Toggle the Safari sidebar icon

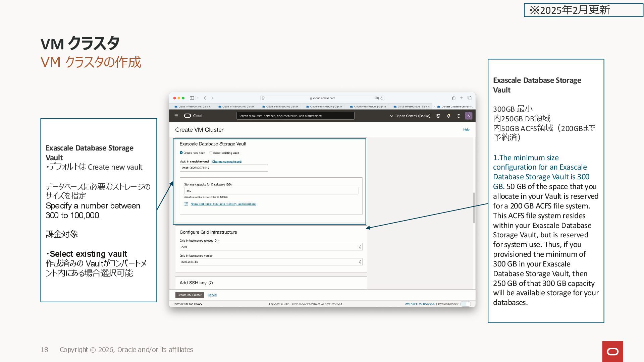(192, 98)
